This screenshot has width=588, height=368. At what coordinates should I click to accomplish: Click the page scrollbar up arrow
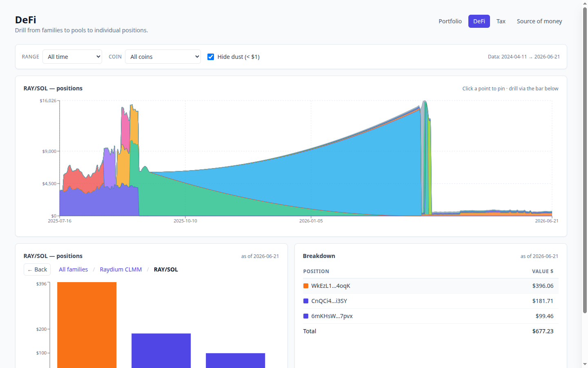[x=585, y=3]
